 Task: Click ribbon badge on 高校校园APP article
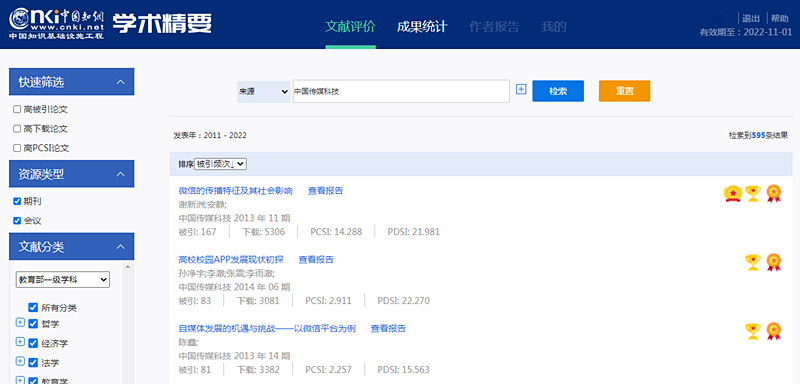click(773, 262)
